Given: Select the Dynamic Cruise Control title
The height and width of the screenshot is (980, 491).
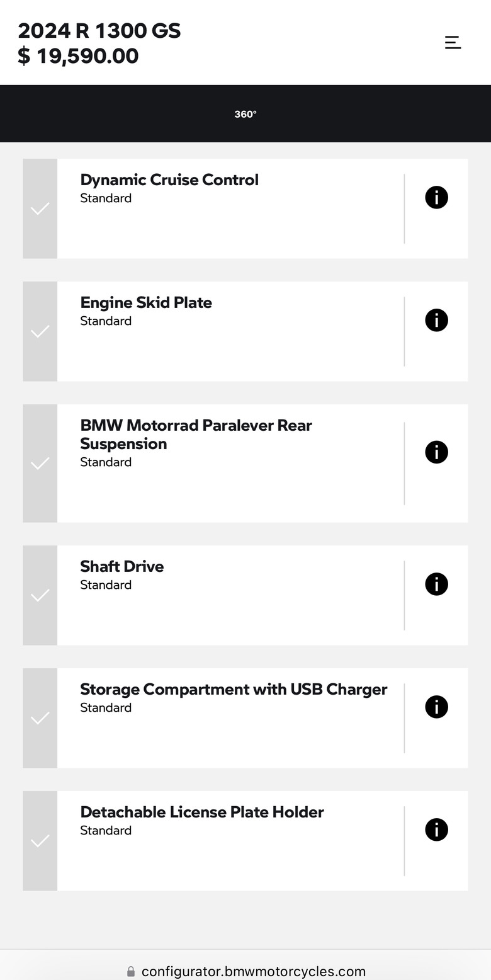Looking at the screenshot, I should tap(169, 179).
